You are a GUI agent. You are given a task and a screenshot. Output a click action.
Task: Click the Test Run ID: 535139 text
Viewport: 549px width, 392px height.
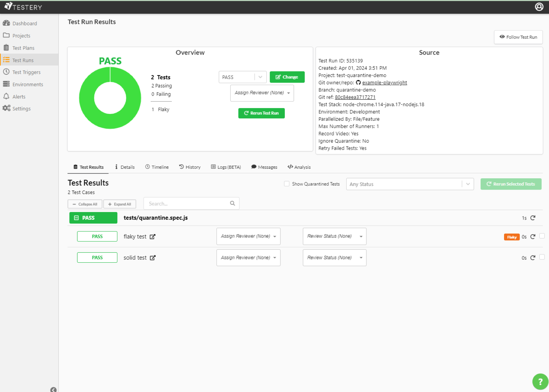tap(340, 61)
